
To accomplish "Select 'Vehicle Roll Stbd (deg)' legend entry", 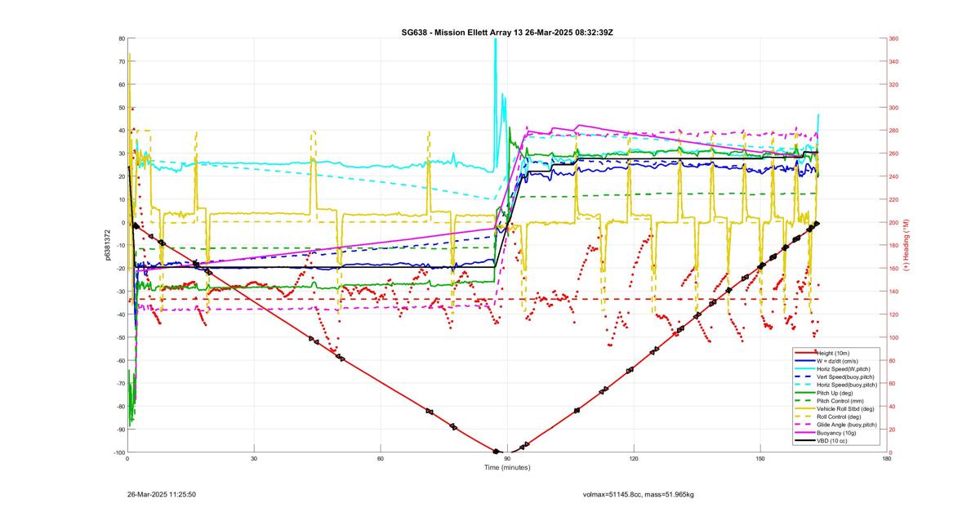I will (846, 408).
